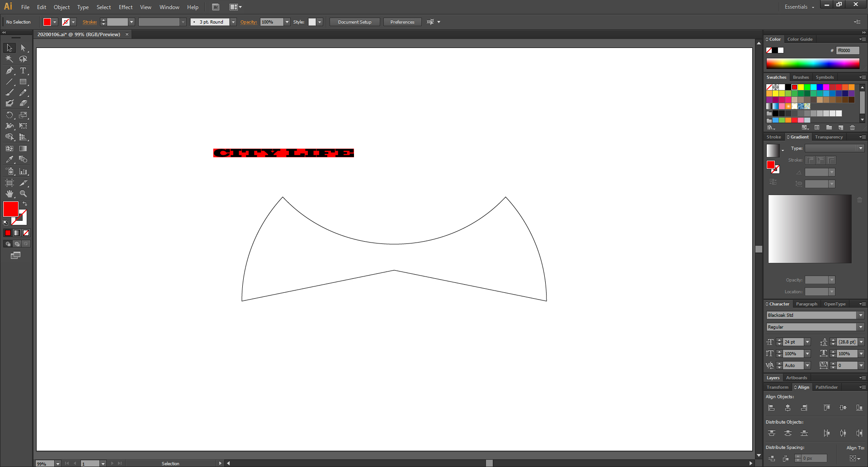Toggle Reverse Gradient button
Image resolution: width=868 pixels, height=467 pixels.
tap(773, 182)
